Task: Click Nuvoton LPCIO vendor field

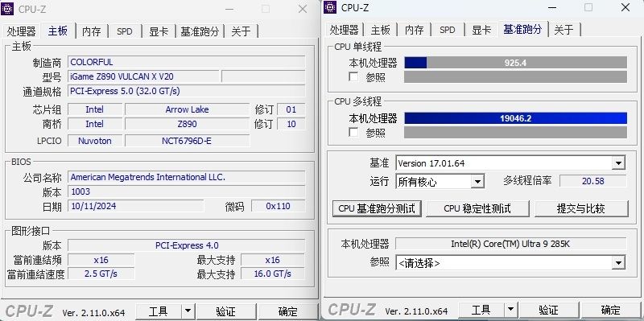Action: 95,141
